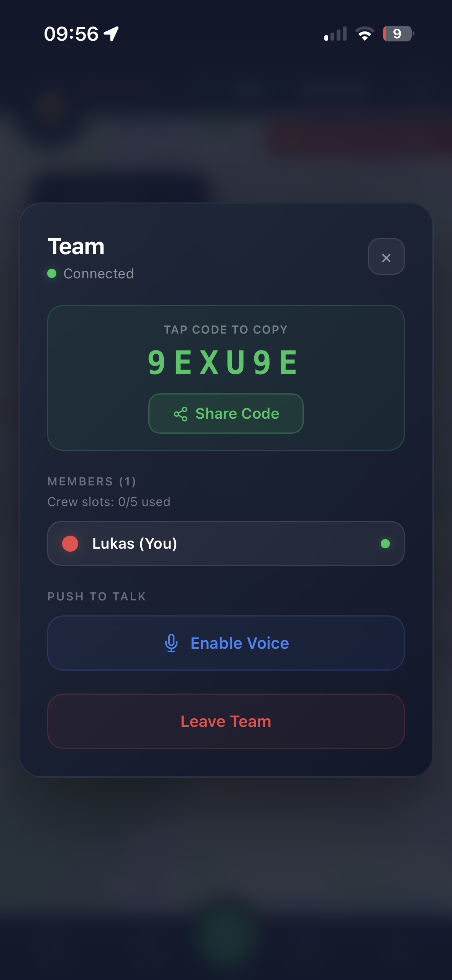The width and height of the screenshot is (452, 980).
Task: Tap the Members (1) heading
Action: [x=92, y=482]
